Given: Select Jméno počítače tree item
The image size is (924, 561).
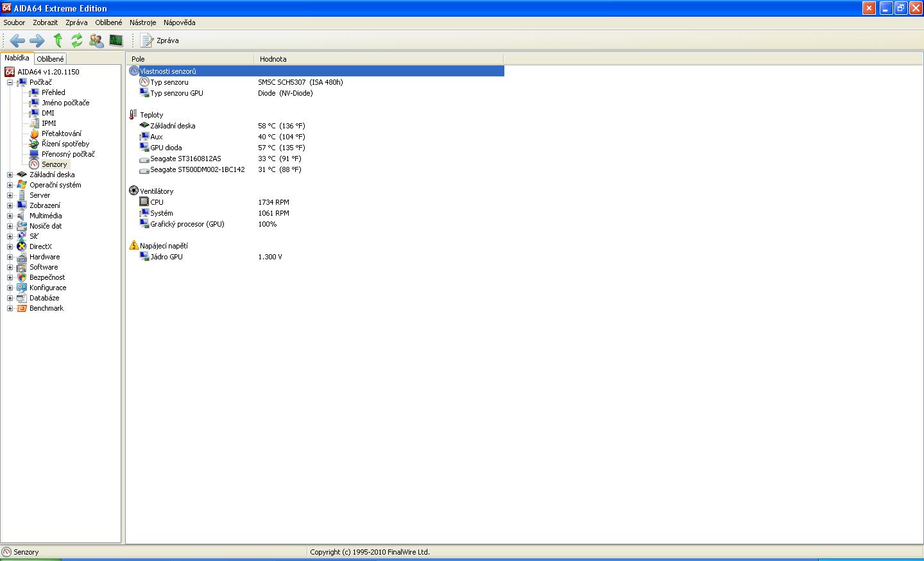Looking at the screenshot, I should point(65,103).
